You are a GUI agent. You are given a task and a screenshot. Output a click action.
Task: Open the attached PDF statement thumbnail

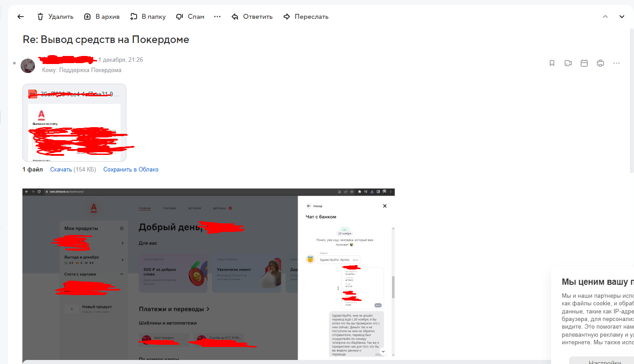(74, 123)
